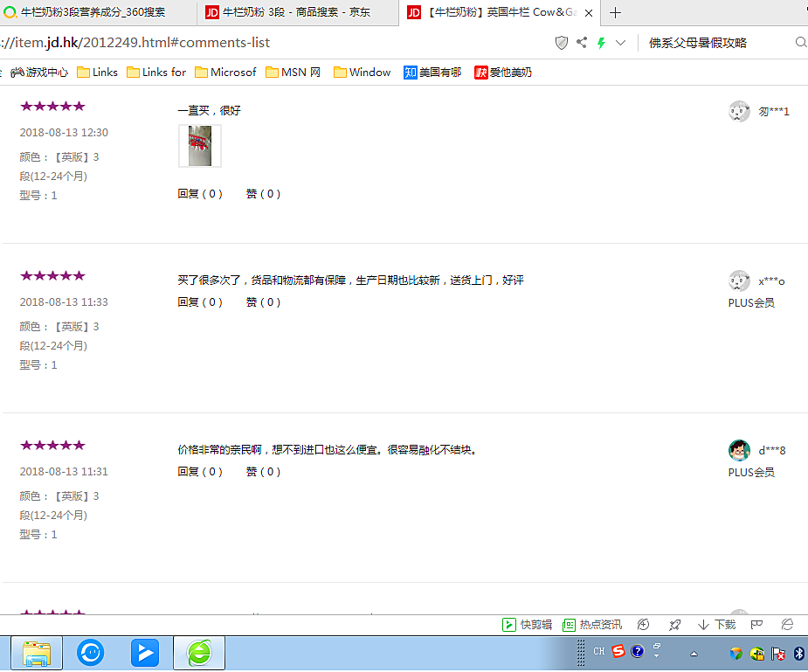
Task: View the review photo thumbnail
Action: coord(200,146)
